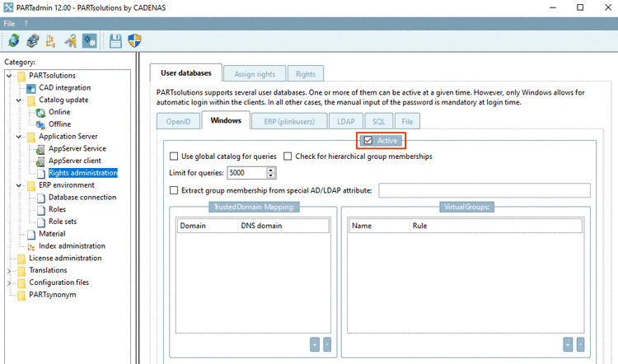
Task: Click the PARTadmin app icon in title bar
Action: tap(8, 7)
